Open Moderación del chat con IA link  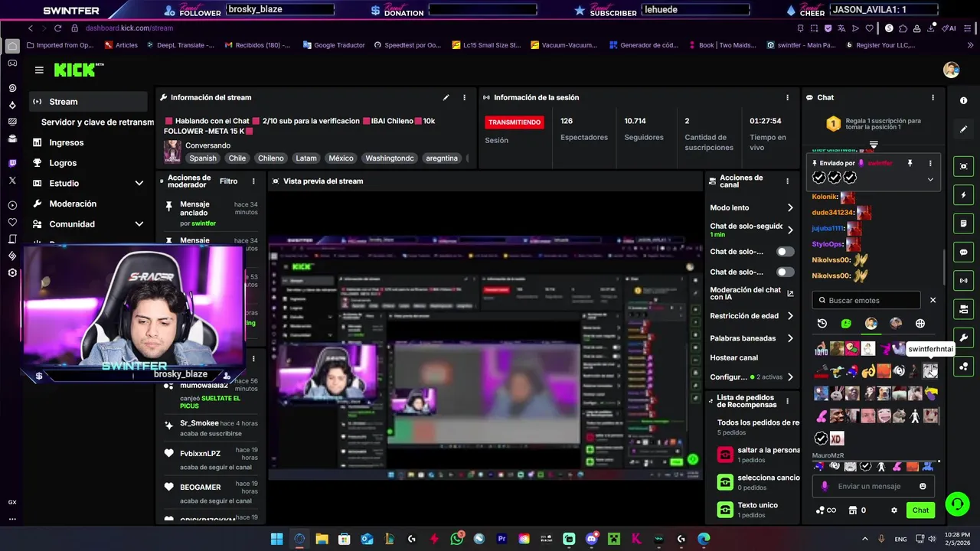click(x=752, y=293)
